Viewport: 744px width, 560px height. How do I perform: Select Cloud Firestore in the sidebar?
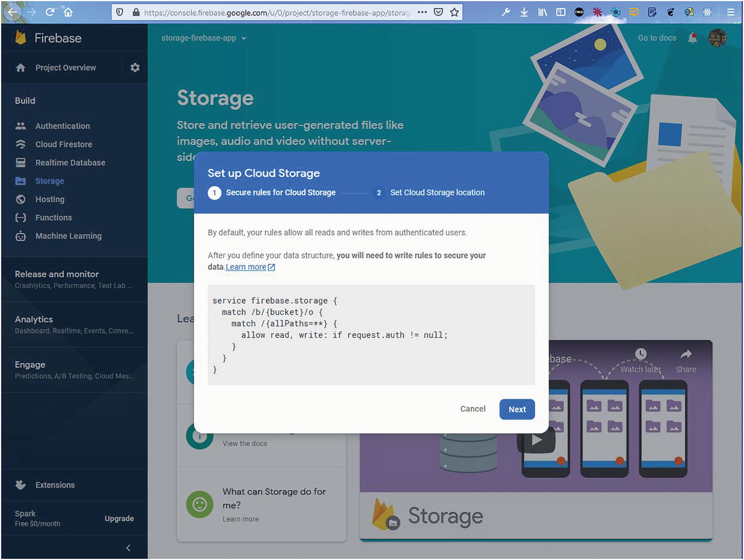tap(63, 145)
